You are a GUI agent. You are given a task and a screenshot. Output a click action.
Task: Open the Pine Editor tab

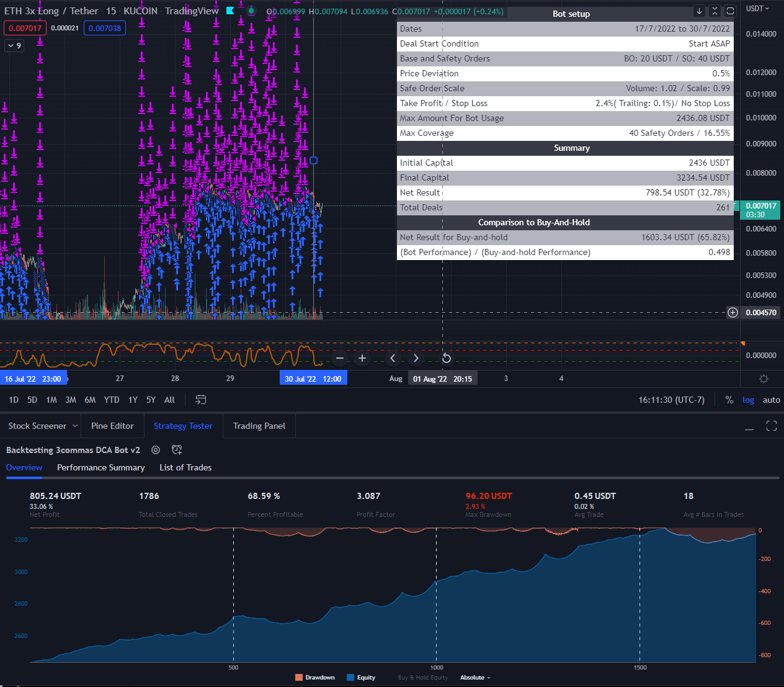pyautogui.click(x=112, y=426)
